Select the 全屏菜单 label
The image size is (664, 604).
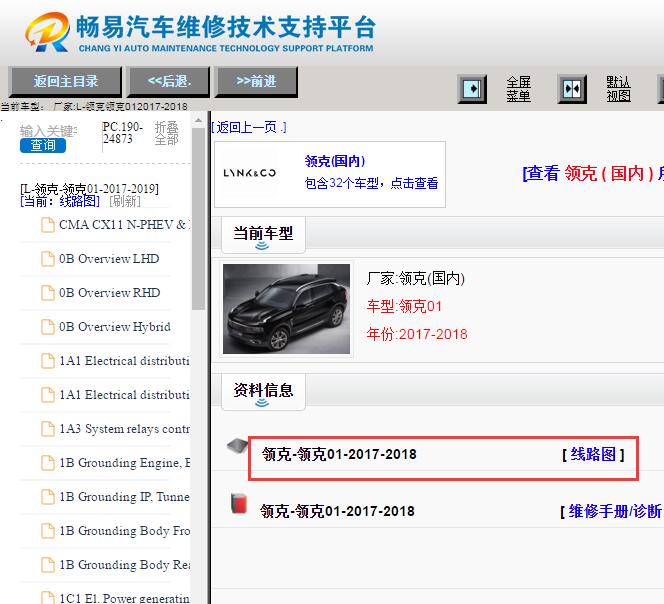pyautogui.click(x=518, y=89)
